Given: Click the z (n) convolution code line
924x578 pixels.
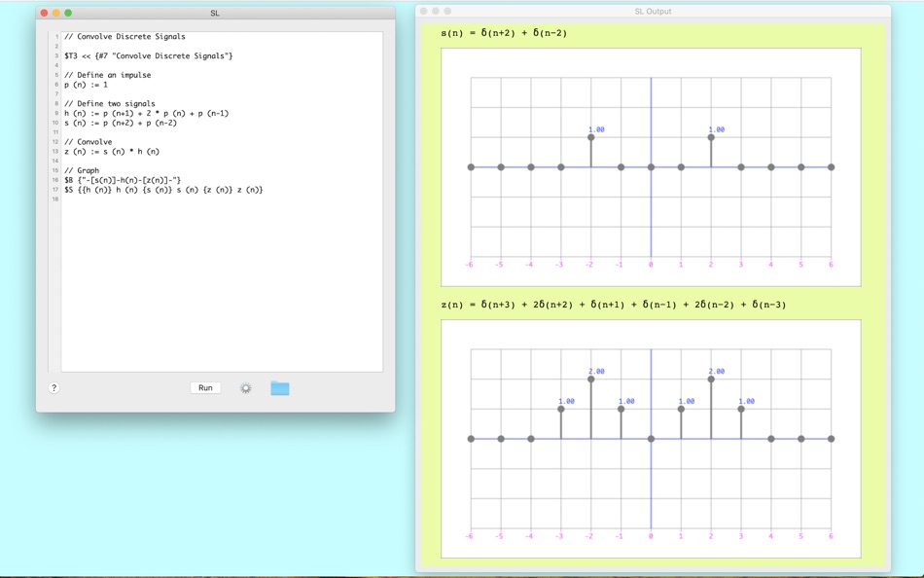Looking at the screenshot, I should pos(112,152).
